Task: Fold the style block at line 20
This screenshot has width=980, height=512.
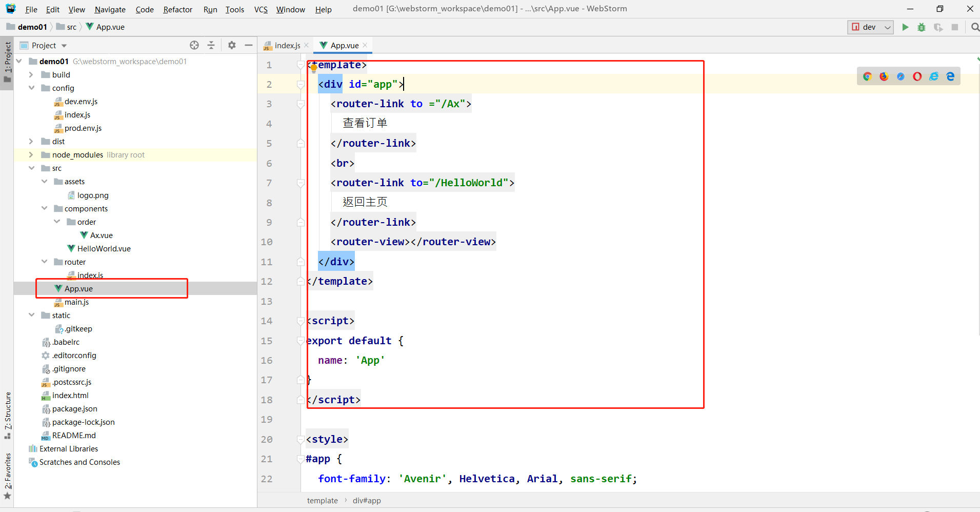Action: coord(301,439)
